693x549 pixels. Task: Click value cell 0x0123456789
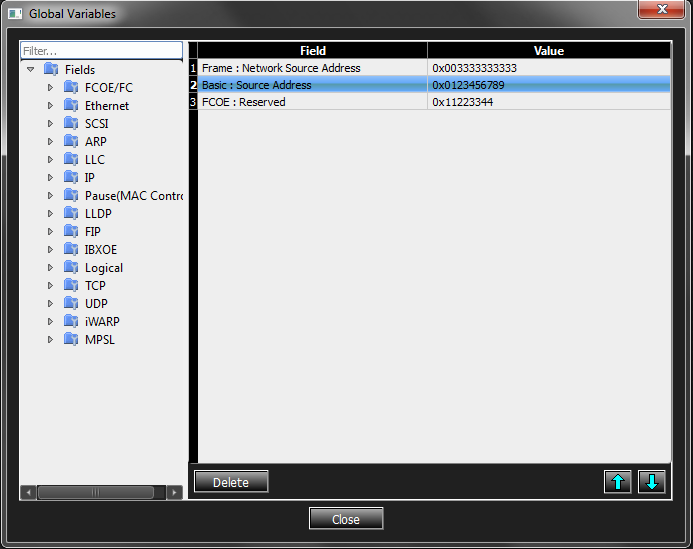(x=549, y=85)
